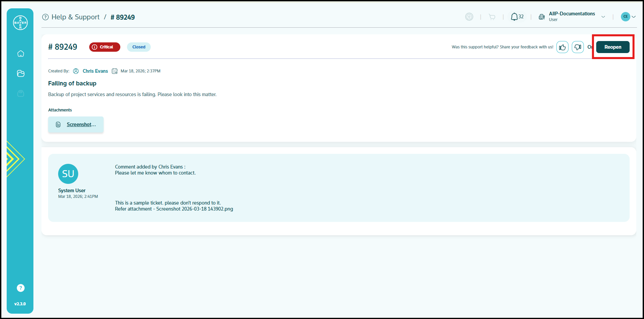The width and height of the screenshot is (644, 319).
Task: Click the # 89249 breadcrumb item
Action: tap(123, 17)
